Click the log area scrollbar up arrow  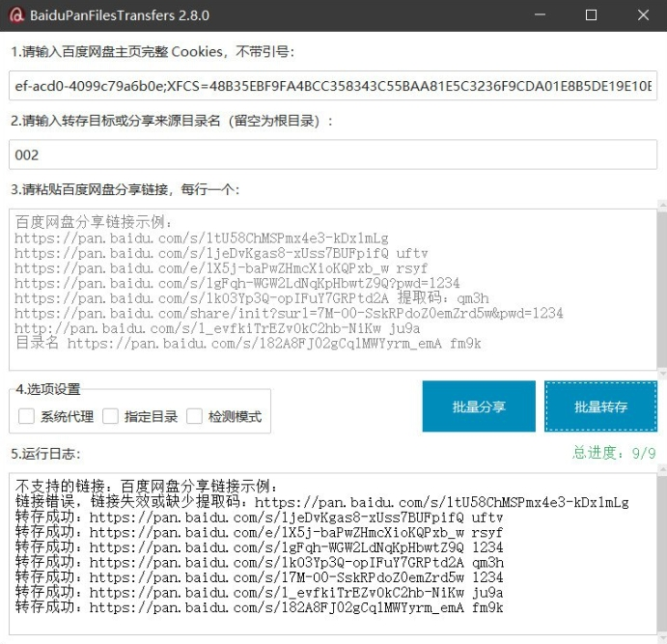coord(662,469)
